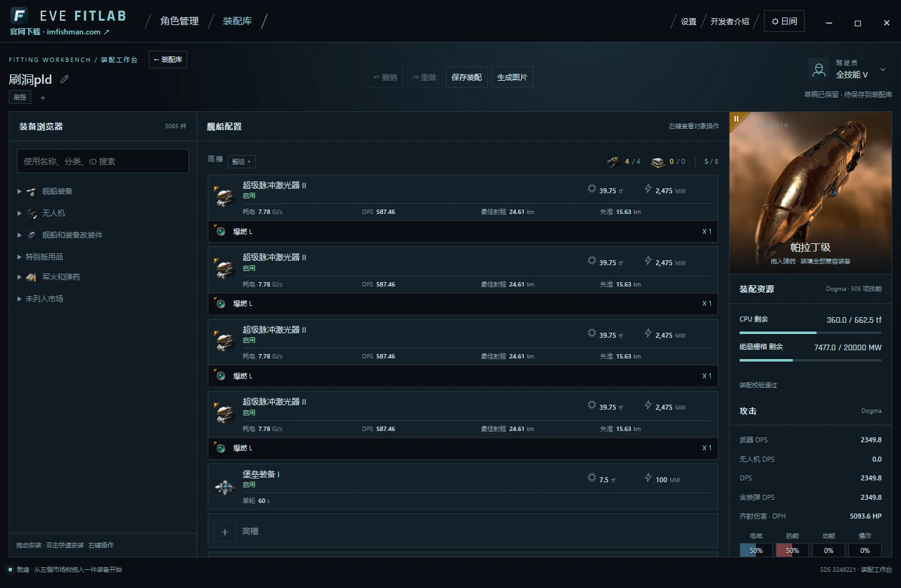
Task: Open the 官网下载 imfishman.com link
Action: pos(59,32)
